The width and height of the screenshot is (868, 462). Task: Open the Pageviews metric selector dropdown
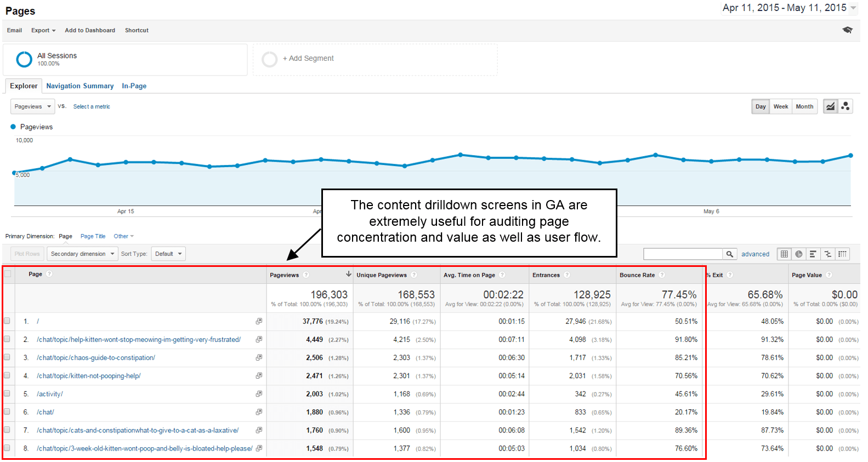[x=32, y=106]
